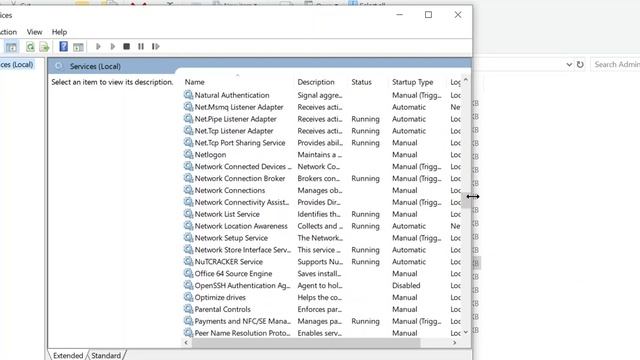640x360 pixels.
Task: Click the gear icon for Natural Authentication
Action: click(x=188, y=95)
